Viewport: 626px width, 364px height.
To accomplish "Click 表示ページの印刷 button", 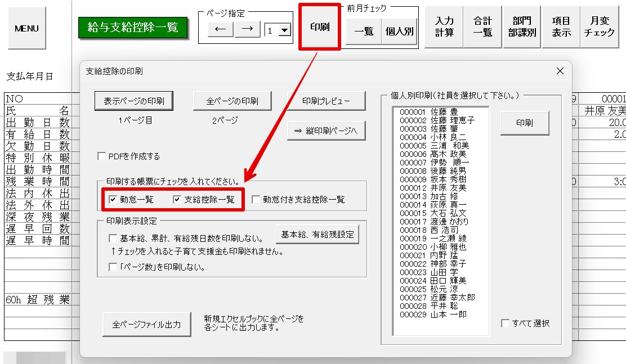I will [134, 101].
